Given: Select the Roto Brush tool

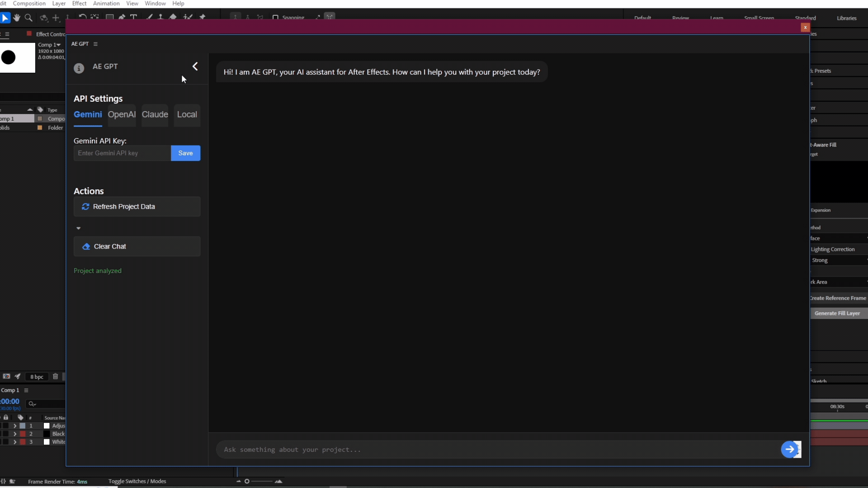Looking at the screenshot, I should [x=188, y=17].
